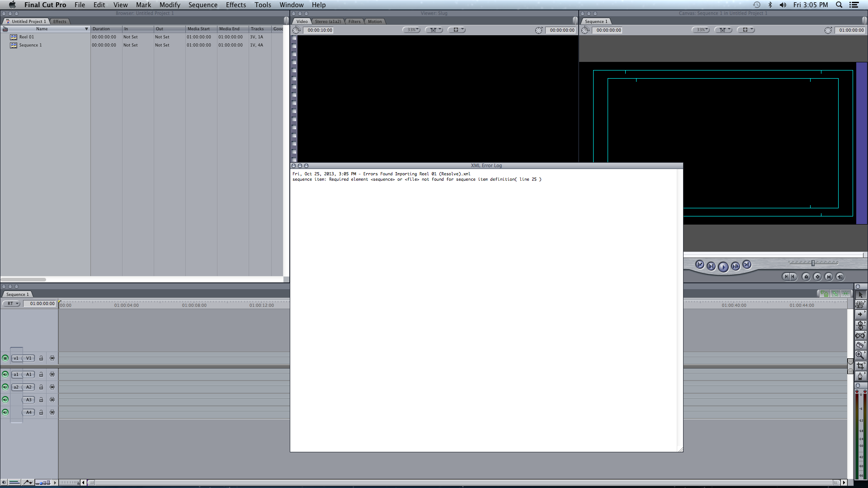
Task: Select the Zoom magnifier tool
Action: click(x=860, y=355)
